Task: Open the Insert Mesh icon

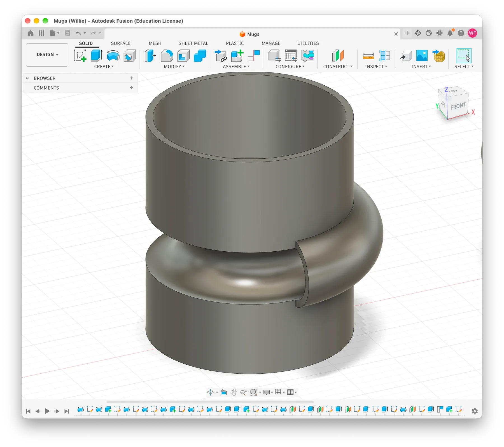Action: point(439,55)
